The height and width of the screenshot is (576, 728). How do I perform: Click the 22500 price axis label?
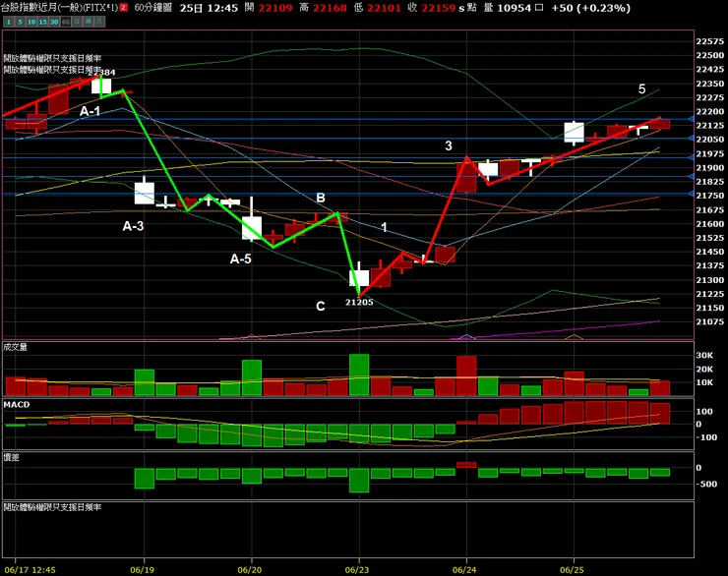tap(710, 55)
